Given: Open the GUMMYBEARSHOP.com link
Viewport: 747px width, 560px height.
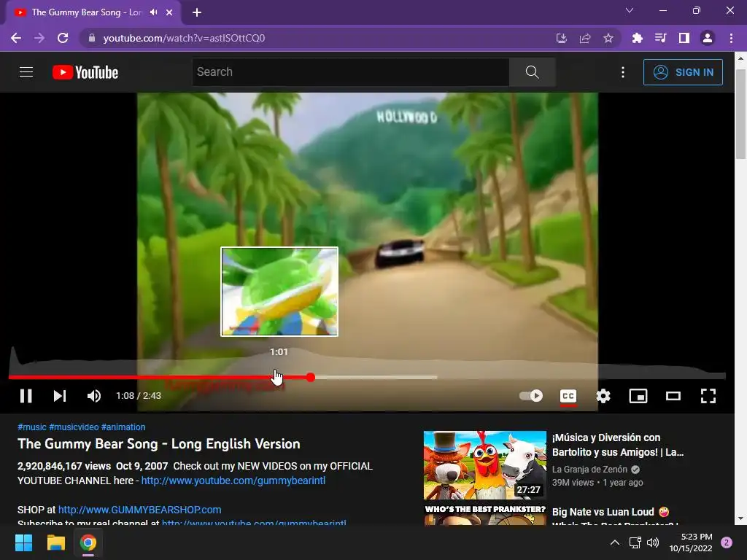Looking at the screenshot, I should (139, 510).
